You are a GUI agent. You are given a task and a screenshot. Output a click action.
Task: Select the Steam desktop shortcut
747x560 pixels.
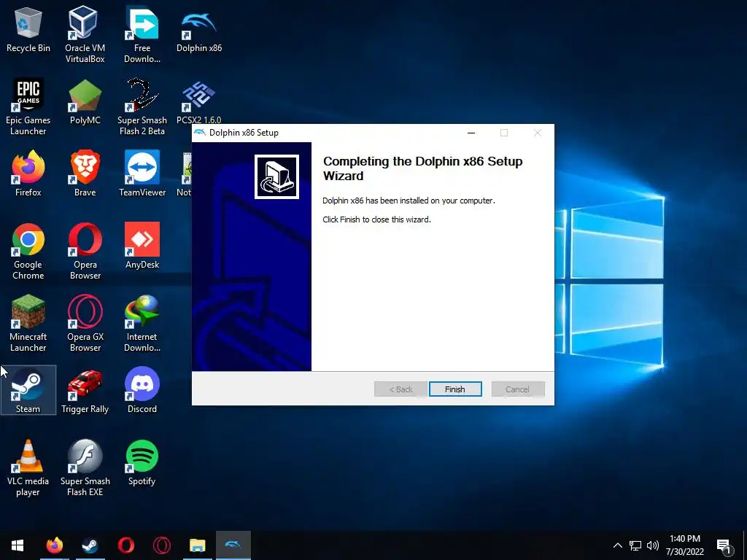(x=28, y=391)
